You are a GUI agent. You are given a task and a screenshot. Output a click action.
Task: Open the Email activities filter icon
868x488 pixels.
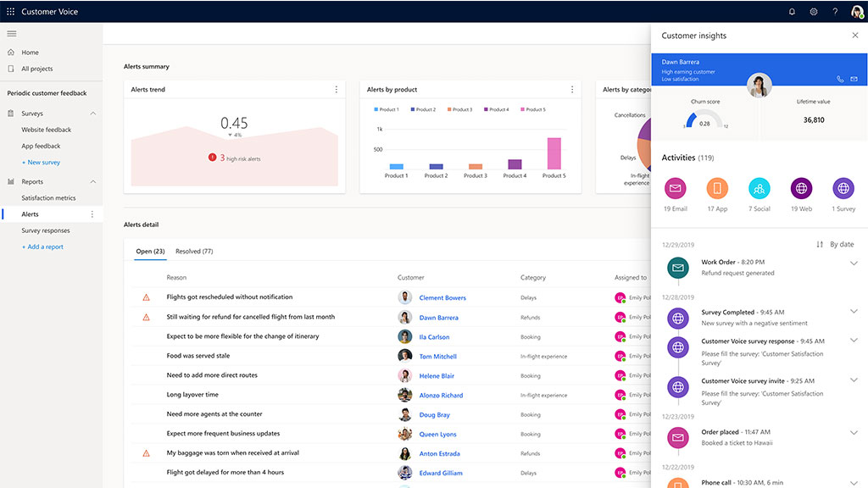pyautogui.click(x=675, y=189)
